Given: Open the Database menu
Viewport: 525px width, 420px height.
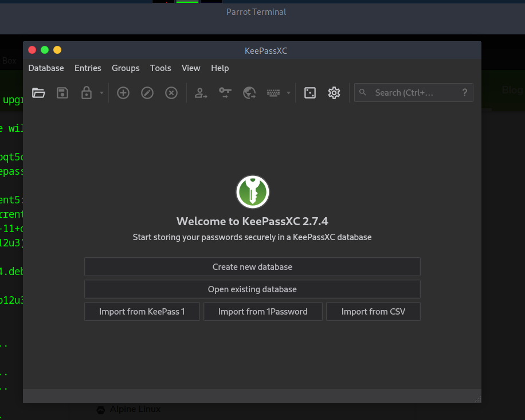Looking at the screenshot, I should (46, 68).
